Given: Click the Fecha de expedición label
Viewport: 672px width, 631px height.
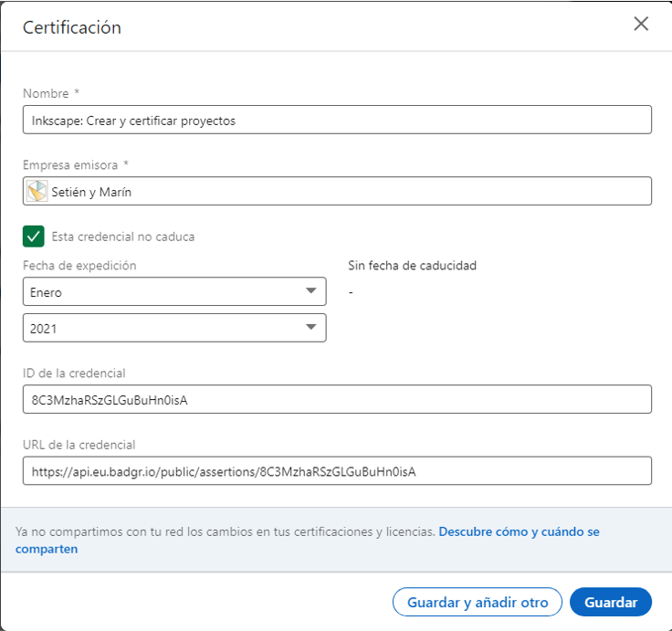Looking at the screenshot, I should [x=79, y=266].
